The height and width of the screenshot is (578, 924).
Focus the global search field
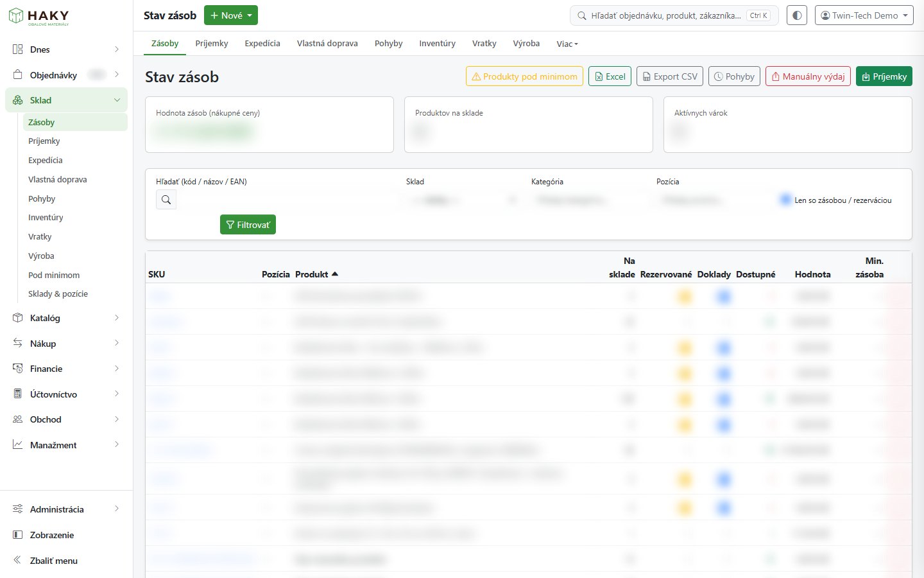tap(674, 15)
